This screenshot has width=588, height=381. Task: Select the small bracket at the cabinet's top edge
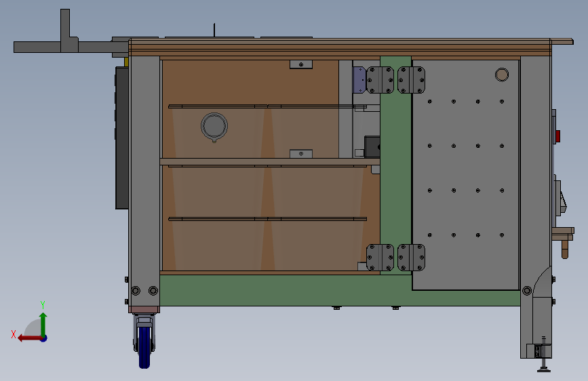pos(301,64)
